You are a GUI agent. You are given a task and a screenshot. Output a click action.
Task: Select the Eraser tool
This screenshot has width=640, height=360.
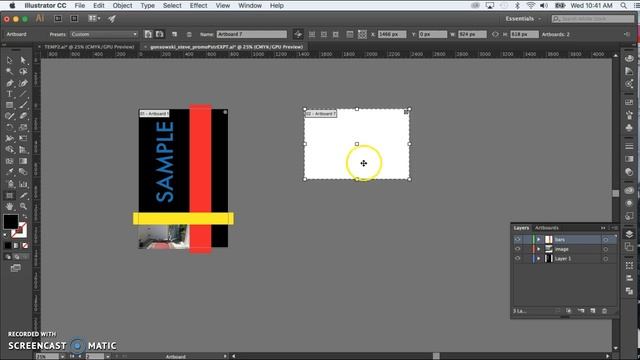23,116
